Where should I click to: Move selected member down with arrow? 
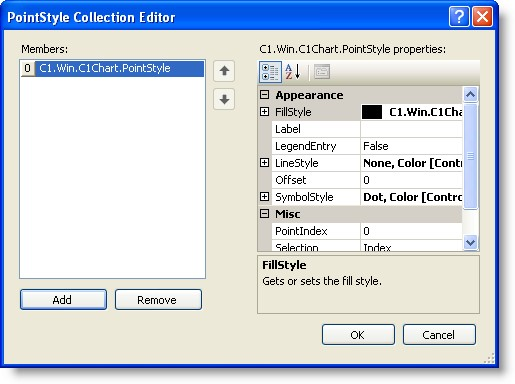point(224,99)
